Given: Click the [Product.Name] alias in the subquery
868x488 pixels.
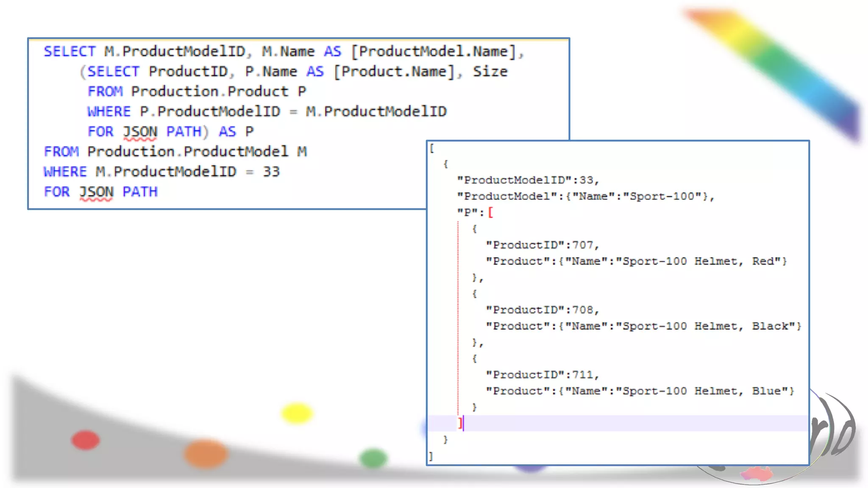Looking at the screenshot, I should [x=394, y=72].
